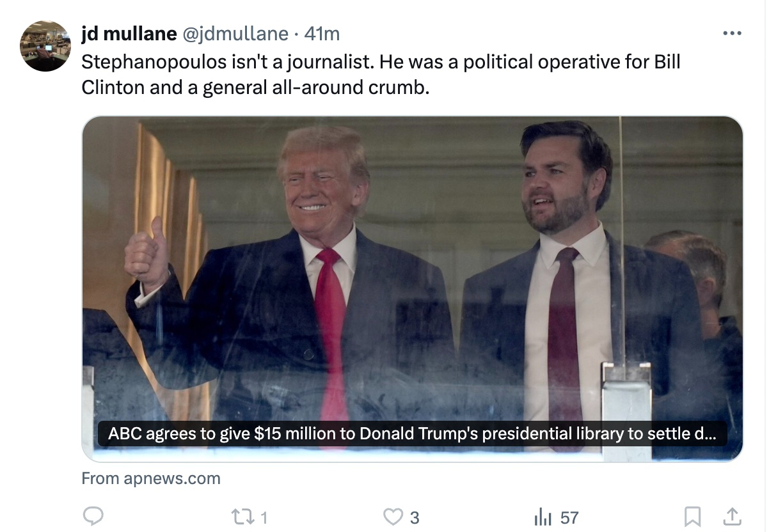
Task: Click the reply speech bubble icon
Action: pyautogui.click(x=94, y=517)
